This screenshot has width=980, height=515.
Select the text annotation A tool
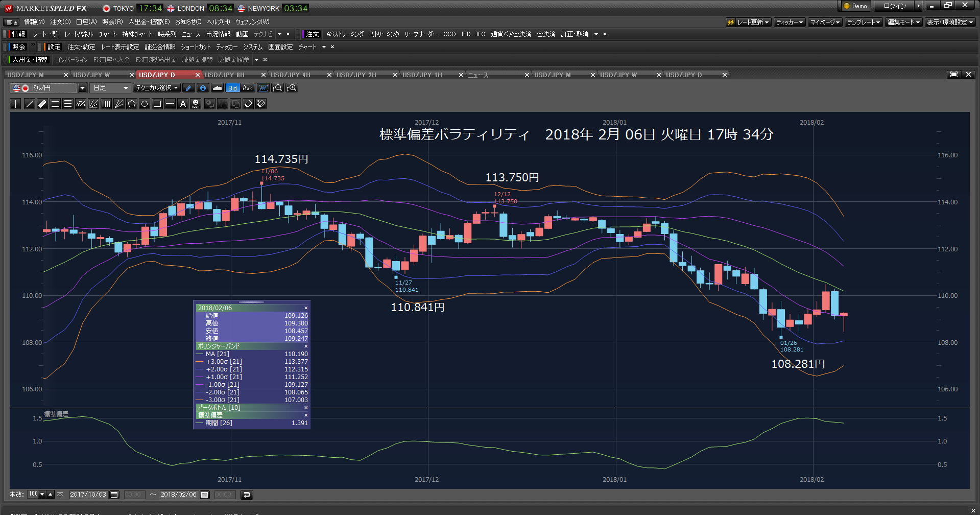tap(183, 104)
